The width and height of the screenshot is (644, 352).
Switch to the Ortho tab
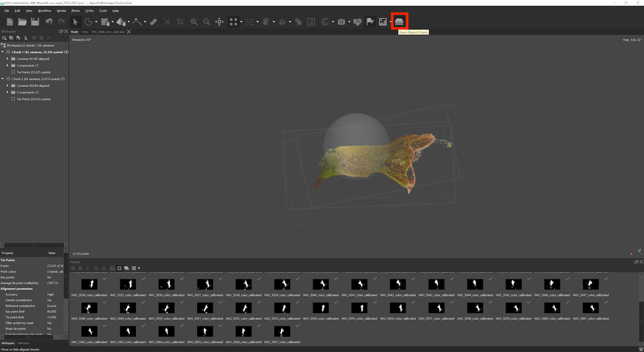(85, 32)
